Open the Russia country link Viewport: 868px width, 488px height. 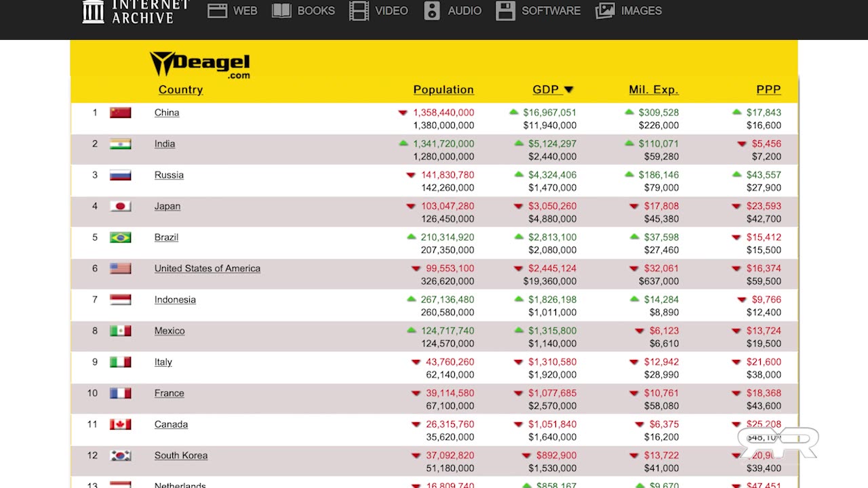pos(169,175)
